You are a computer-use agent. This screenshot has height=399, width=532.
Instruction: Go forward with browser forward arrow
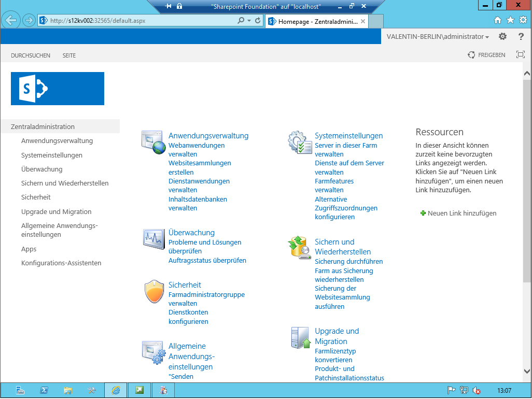coord(29,20)
